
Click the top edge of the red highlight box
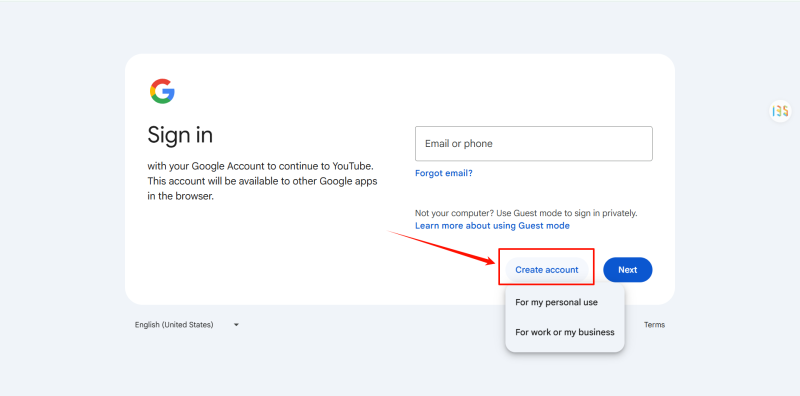(x=546, y=249)
